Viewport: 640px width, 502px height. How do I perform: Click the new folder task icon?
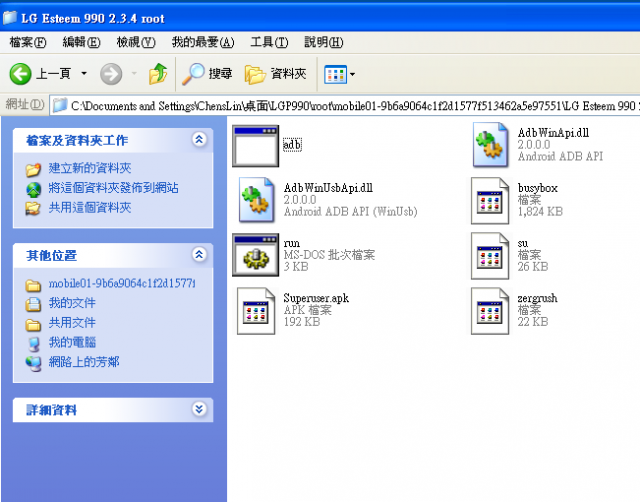pos(33,169)
